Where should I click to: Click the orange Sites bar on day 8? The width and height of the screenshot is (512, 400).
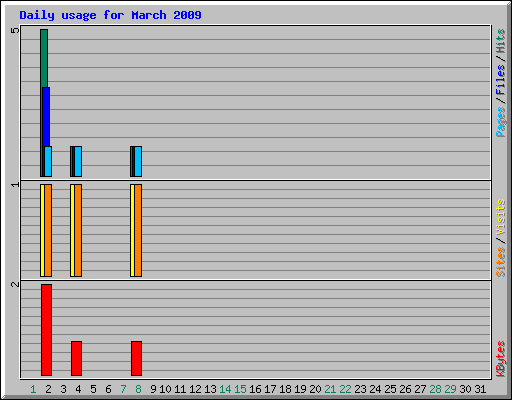click(138, 230)
